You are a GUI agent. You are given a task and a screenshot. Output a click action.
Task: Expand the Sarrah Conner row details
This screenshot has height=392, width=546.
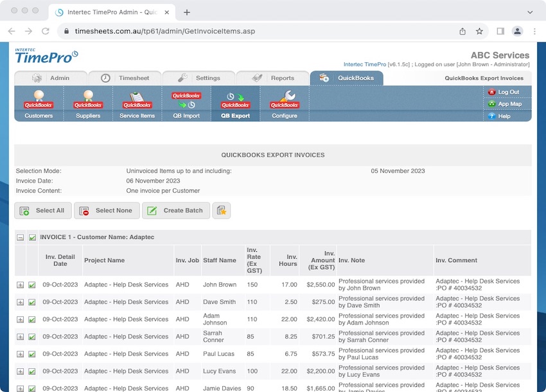click(x=20, y=337)
